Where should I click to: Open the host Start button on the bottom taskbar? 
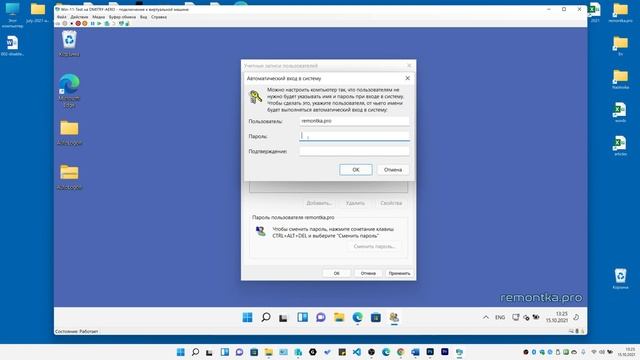(x=180, y=352)
